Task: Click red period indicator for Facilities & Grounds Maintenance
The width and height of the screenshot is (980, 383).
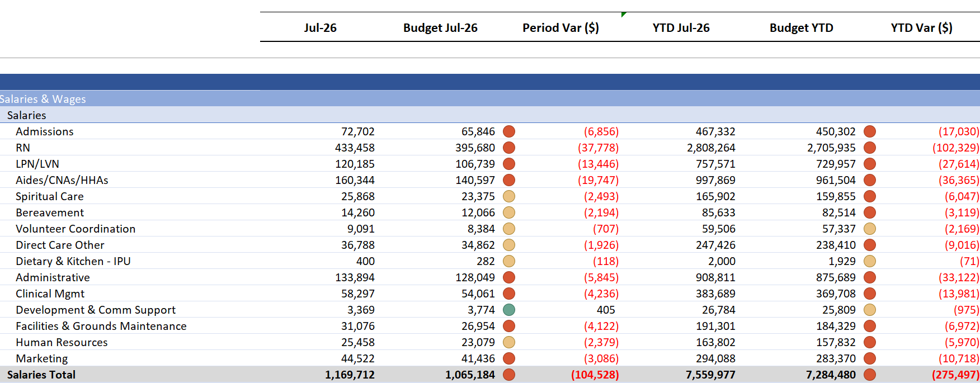Action: (x=509, y=326)
